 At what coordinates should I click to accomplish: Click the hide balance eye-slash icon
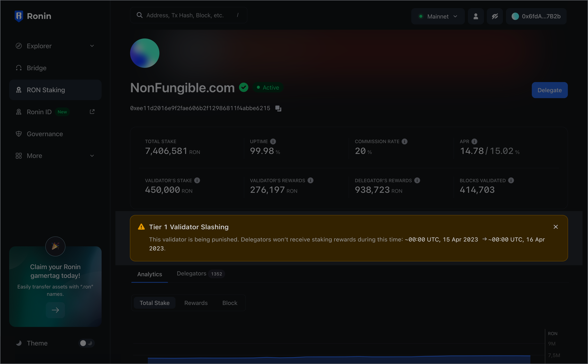(495, 16)
